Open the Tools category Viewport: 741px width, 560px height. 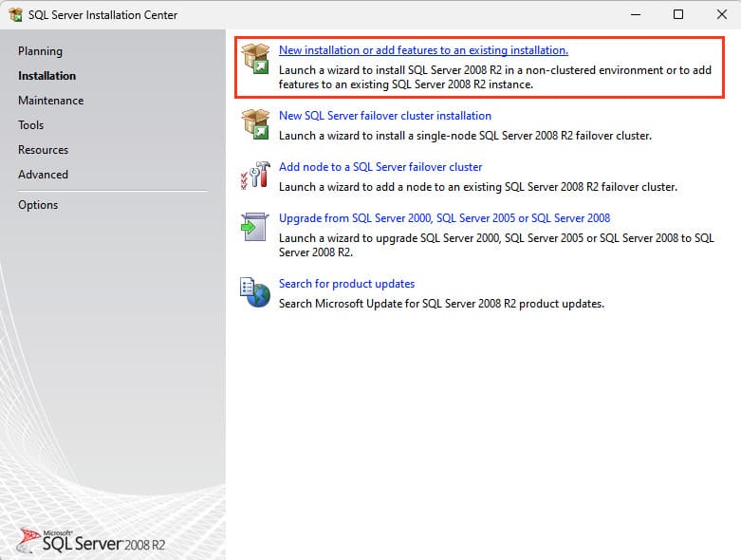(x=30, y=125)
